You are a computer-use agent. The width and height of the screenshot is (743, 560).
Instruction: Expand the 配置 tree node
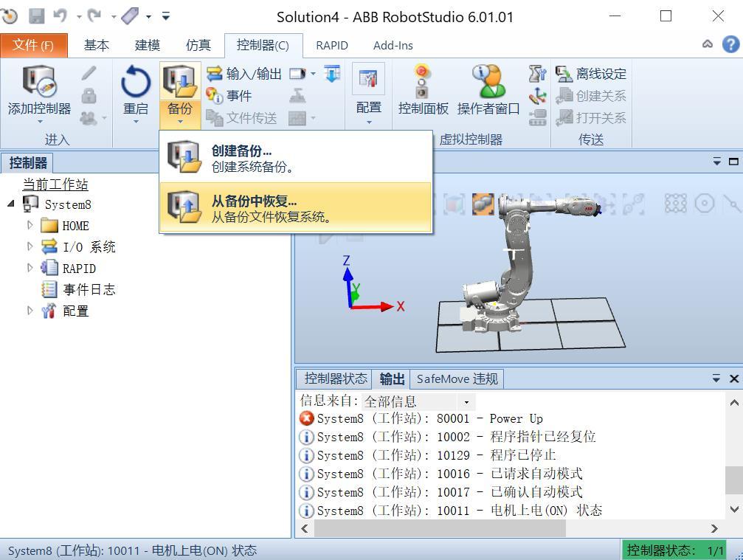pyautogui.click(x=30, y=311)
